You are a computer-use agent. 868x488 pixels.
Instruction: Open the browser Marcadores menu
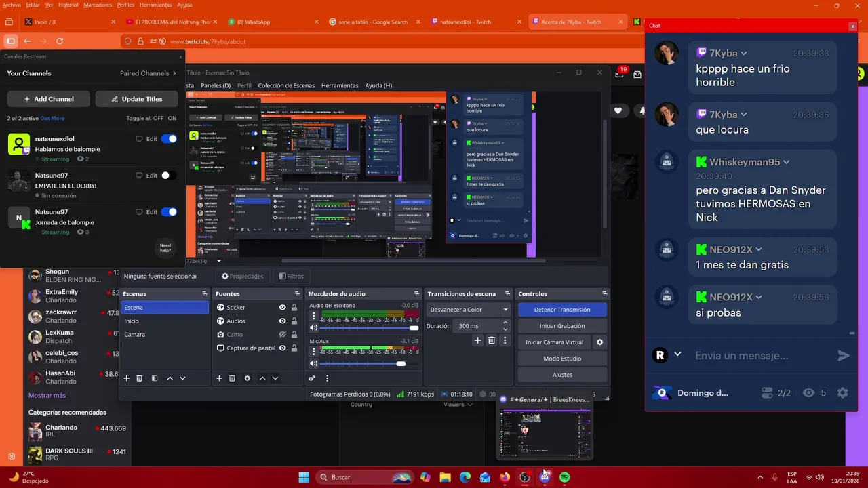pos(98,5)
